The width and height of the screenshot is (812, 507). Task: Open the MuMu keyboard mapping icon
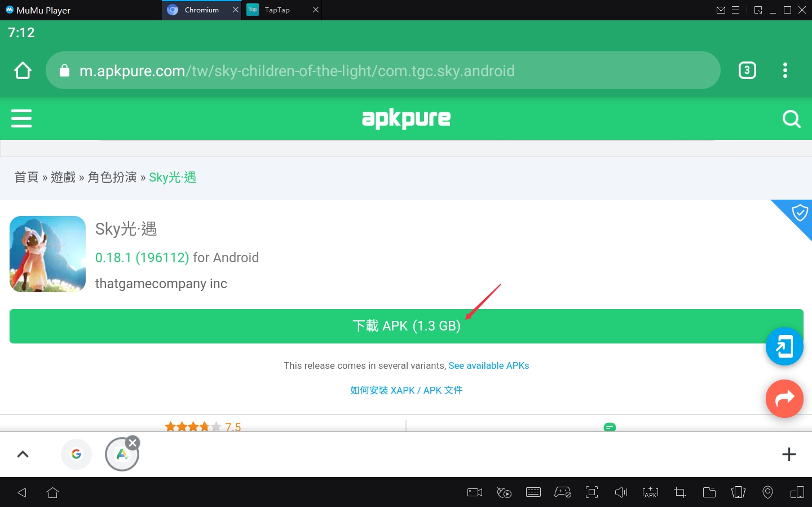point(533,492)
